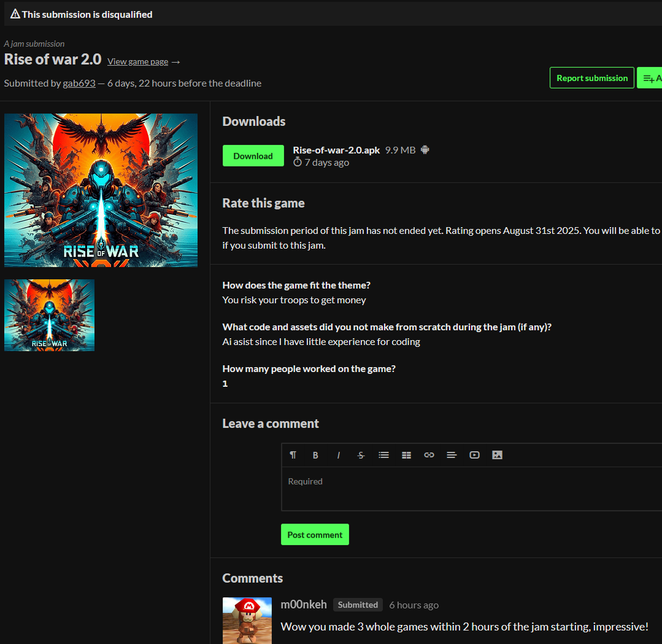662x644 pixels.
Task: Click the Downloads heading
Action: [254, 122]
